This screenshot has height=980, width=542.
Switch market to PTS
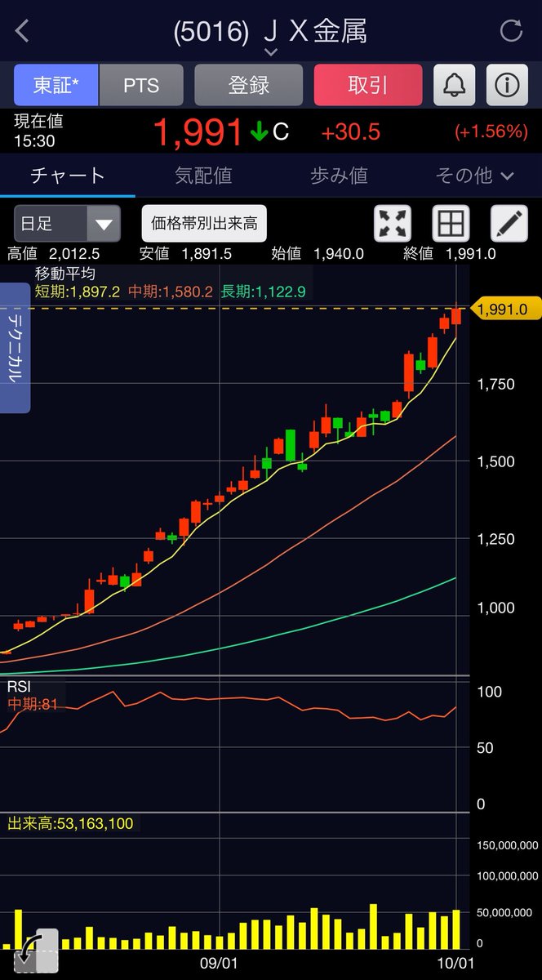(x=140, y=85)
